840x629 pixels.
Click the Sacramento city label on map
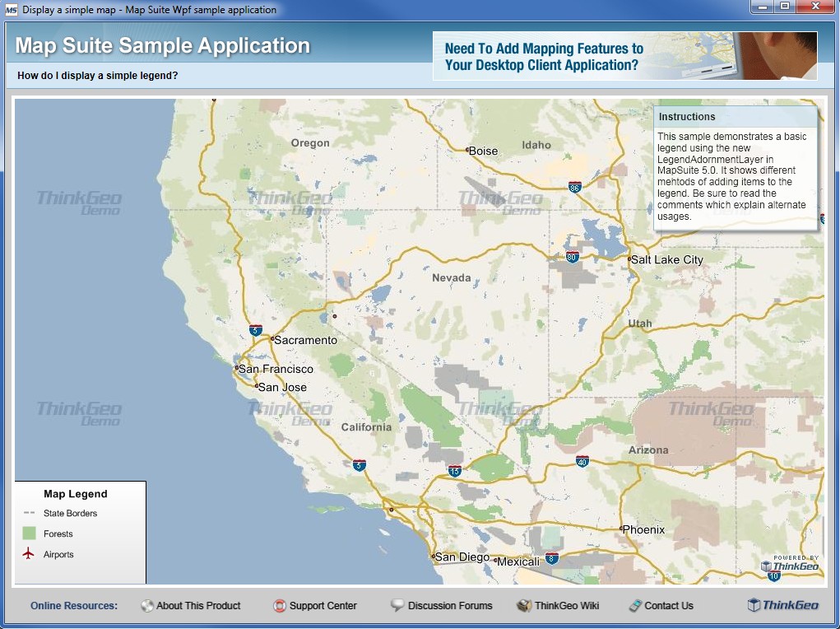pyautogui.click(x=305, y=340)
